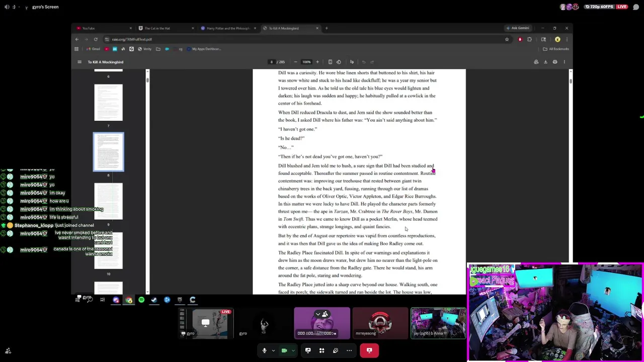Open the Chrome three-dot menu

click(x=567, y=39)
